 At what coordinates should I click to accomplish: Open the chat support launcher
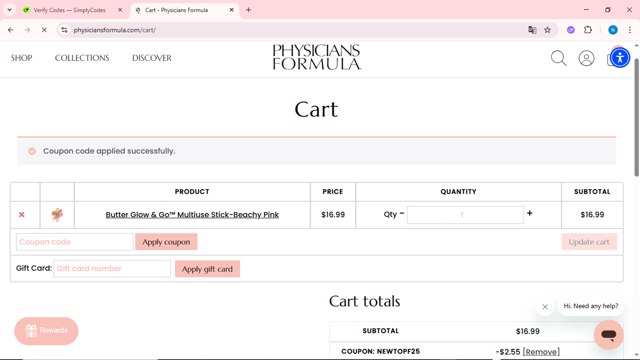point(608,335)
